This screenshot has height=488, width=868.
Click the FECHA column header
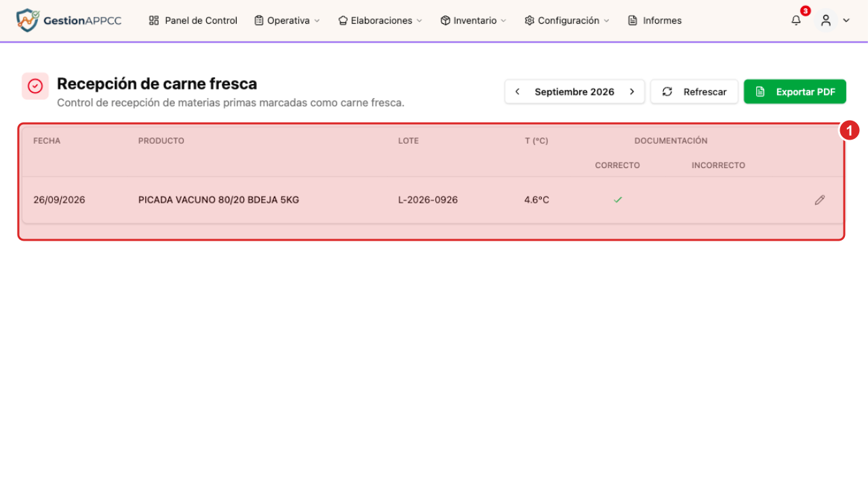click(x=47, y=141)
